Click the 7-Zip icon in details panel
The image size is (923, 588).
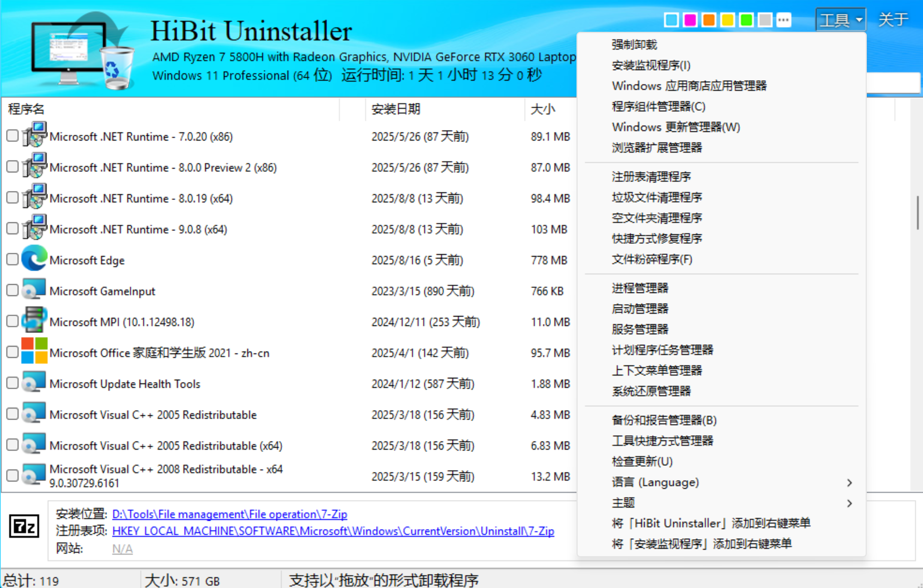(24, 526)
